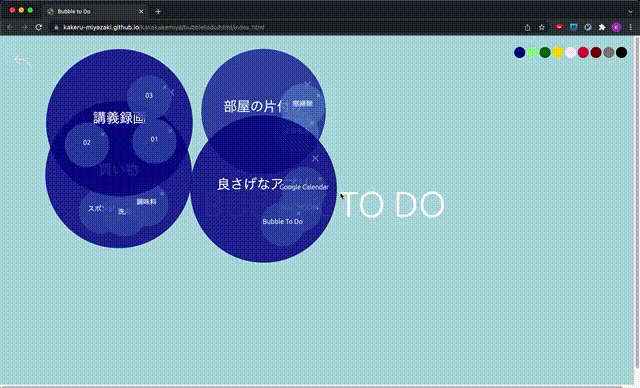This screenshot has width=640, height=388.
Task: Go back using browser back arrow
Action: pyautogui.click(x=10, y=27)
